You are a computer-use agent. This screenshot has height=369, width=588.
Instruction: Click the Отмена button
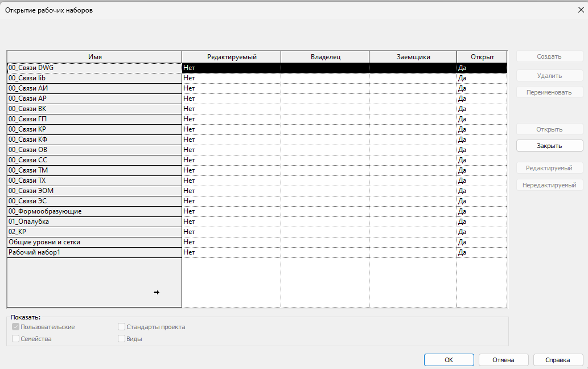503,360
